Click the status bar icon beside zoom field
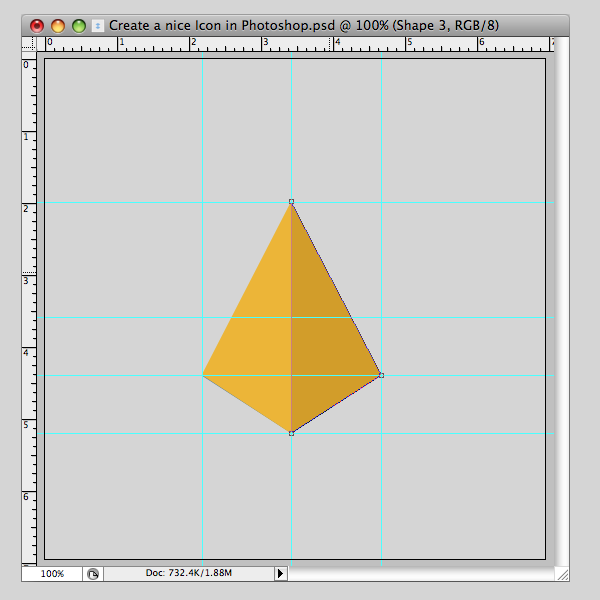The width and height of the screenshot is (600, 600). 93,574
